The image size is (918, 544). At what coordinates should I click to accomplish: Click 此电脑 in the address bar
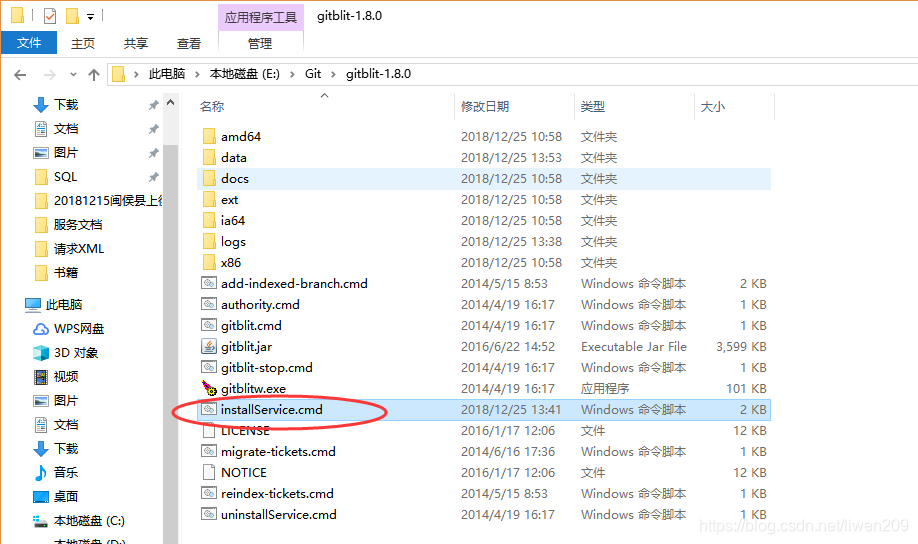[x=167, y=74]
